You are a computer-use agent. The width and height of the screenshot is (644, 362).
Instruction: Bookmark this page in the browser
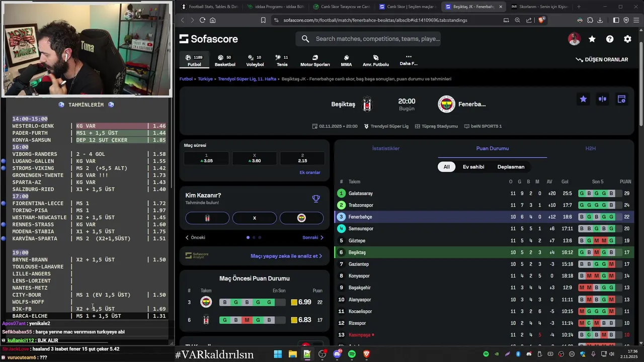point(263,20)
